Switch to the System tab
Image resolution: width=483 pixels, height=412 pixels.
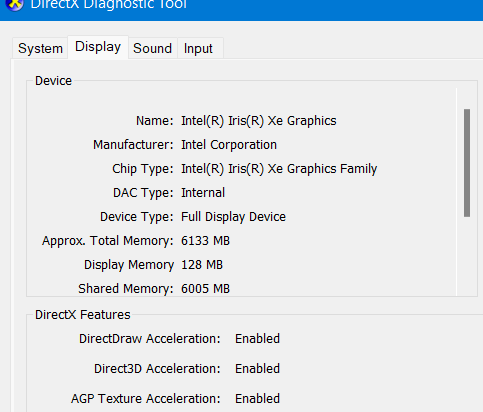tap(40, 48)
